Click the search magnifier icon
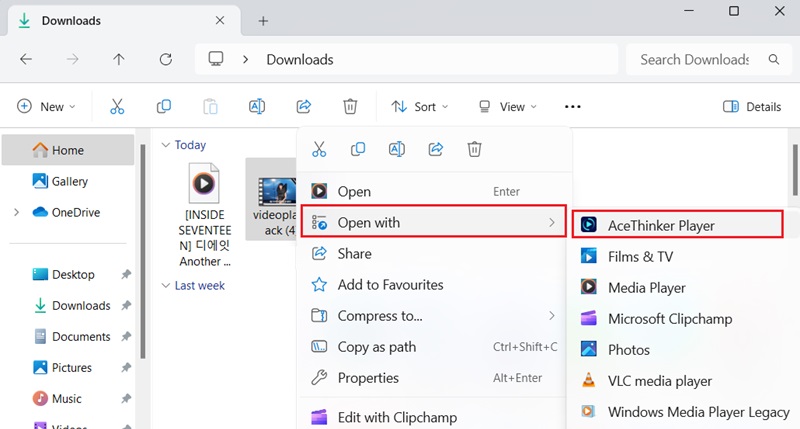 [774, 59]
